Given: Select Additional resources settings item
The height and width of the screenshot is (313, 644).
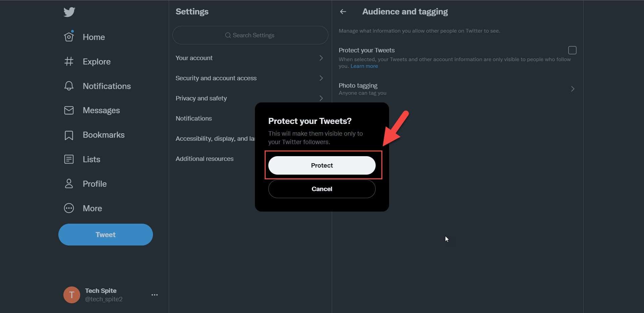Looking at the screenshot, I should coord(205,159).
